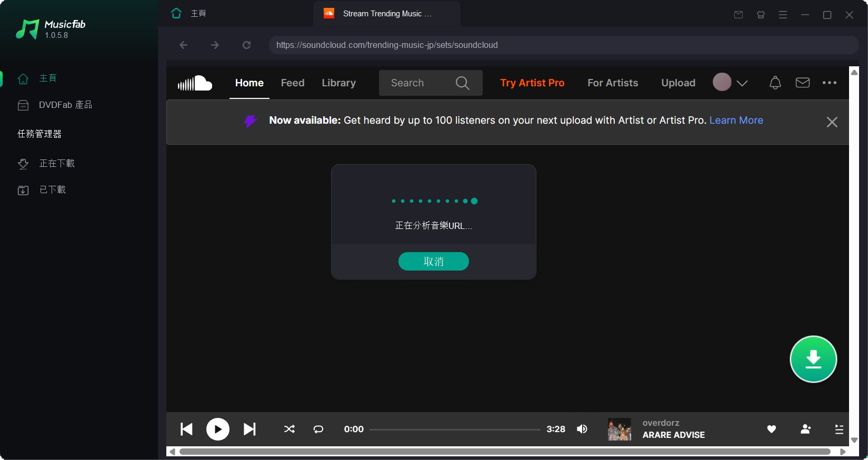
Task: Open the For Artists link
Action: point(613,83)
